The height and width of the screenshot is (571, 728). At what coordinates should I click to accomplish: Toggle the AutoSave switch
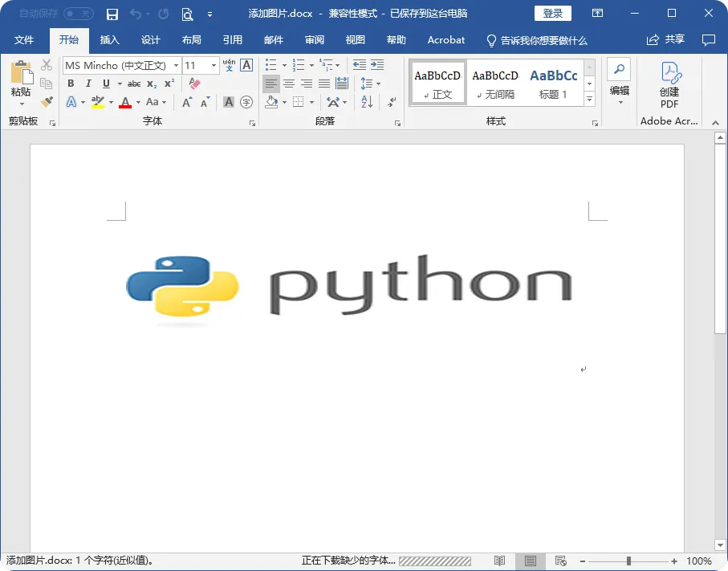tap(79, 14)
